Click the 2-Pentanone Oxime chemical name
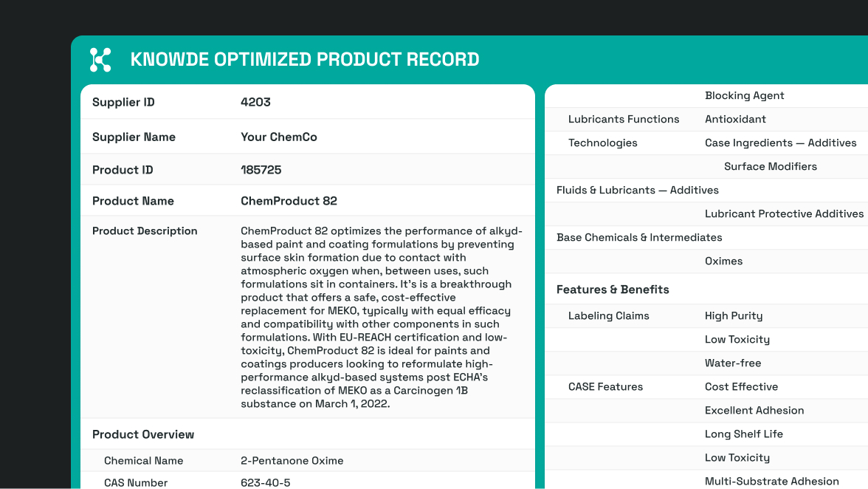The image size is (868, 489). point(292,461)
